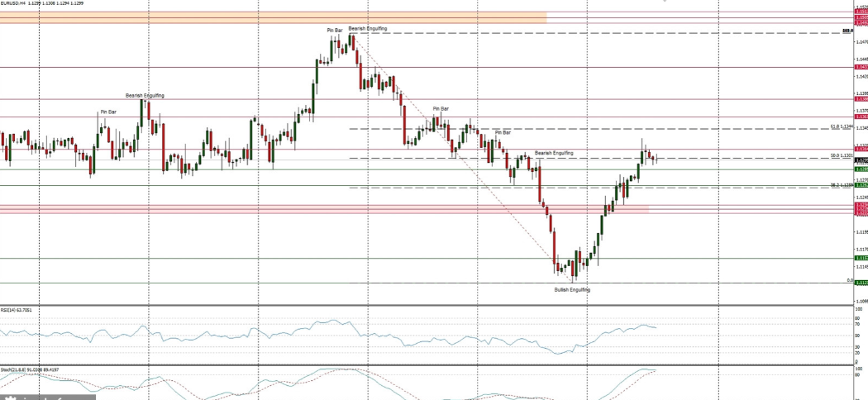Select the lowest green price tag on axis
This screenshot has height=400, width=868.
[860, 283]
